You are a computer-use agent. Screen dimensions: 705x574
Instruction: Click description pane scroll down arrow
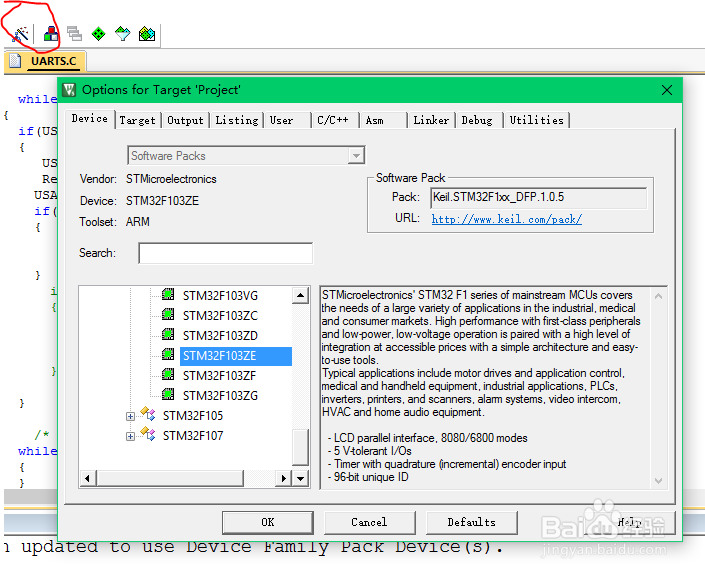pyautogui.click(x=659, y=481)
